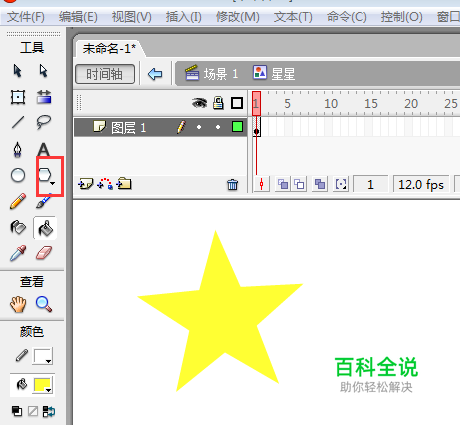The height and width of the screenshot is (425, 460).
Task: Select the Line tool
Action: pos(18,122)
